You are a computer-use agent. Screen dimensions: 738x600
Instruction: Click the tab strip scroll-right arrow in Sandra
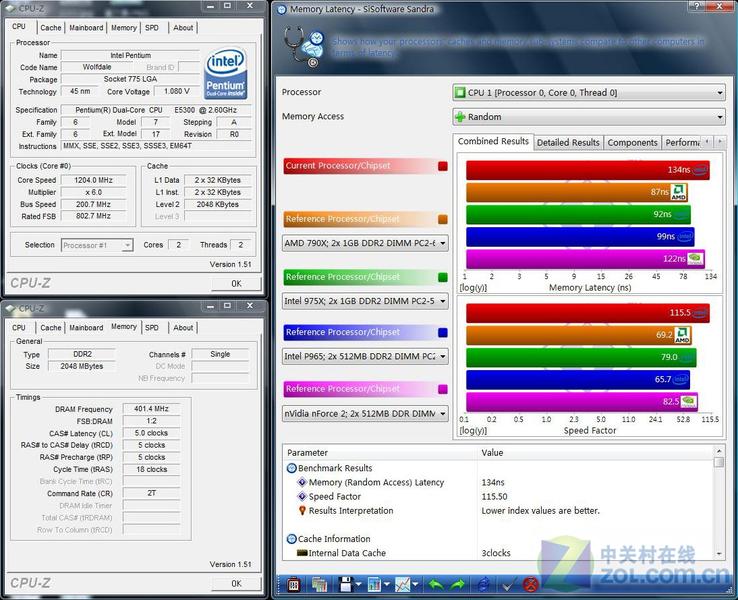click(719, 141)
